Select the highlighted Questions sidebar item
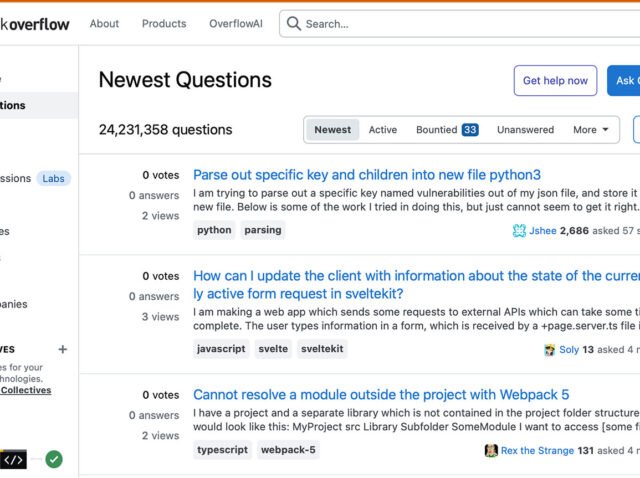Image resolution: width=640 pixels, height=478 pixels. [39, 105]
